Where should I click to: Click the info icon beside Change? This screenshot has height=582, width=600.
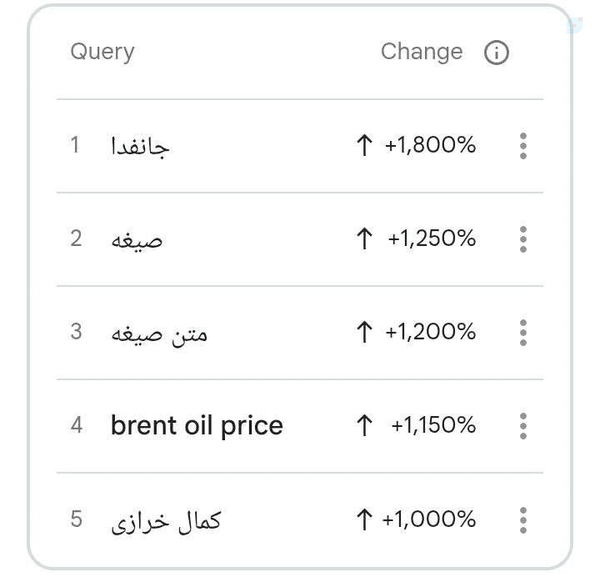(496, 52)
